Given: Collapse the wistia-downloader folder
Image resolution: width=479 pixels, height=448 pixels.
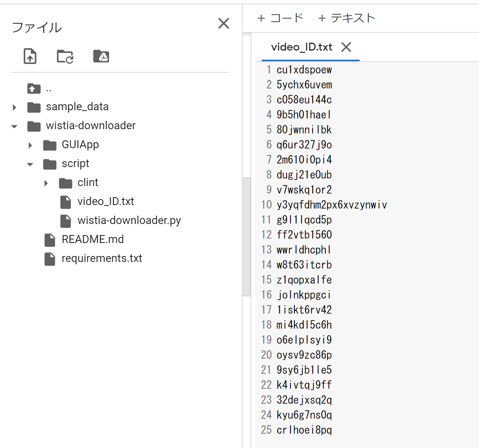Looking at the screenshot, I should coord(15,126).
